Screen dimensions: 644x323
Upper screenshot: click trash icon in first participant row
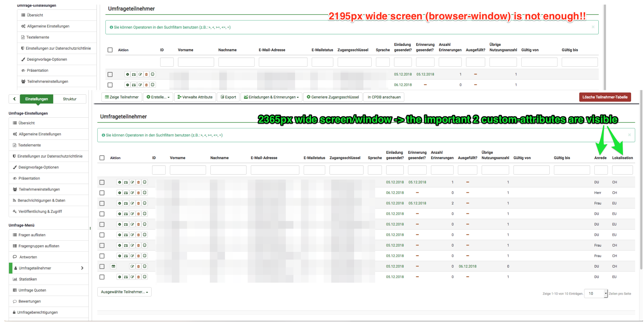coord(146,74)
